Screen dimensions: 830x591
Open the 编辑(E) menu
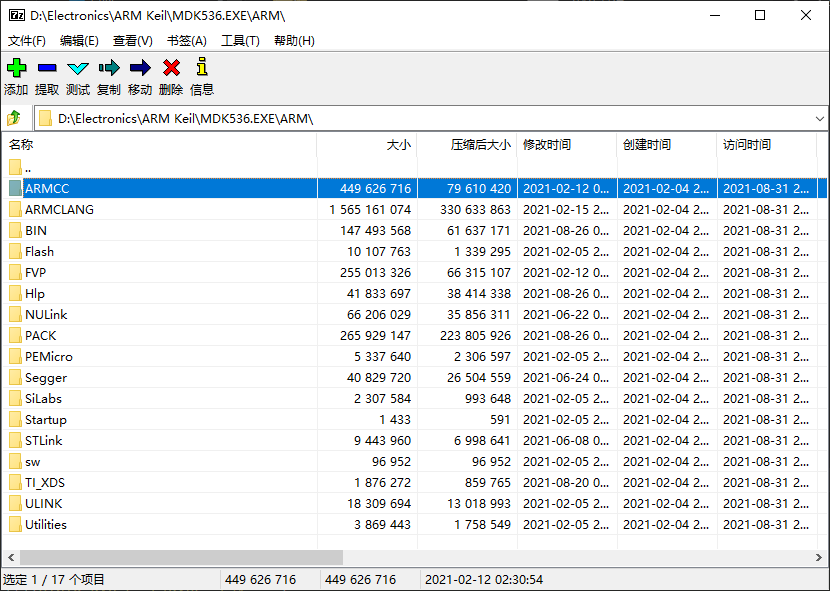[x=79, y=41]
